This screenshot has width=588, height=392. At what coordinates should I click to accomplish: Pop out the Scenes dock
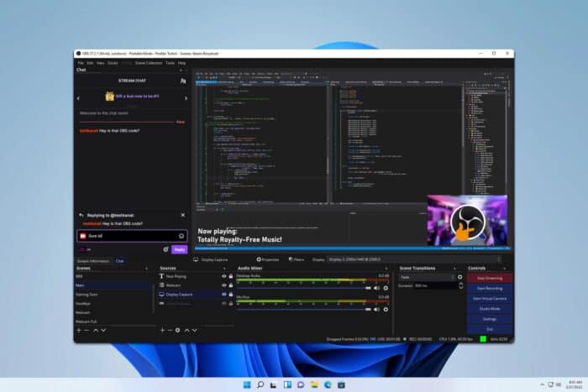[x=147, y=269]
